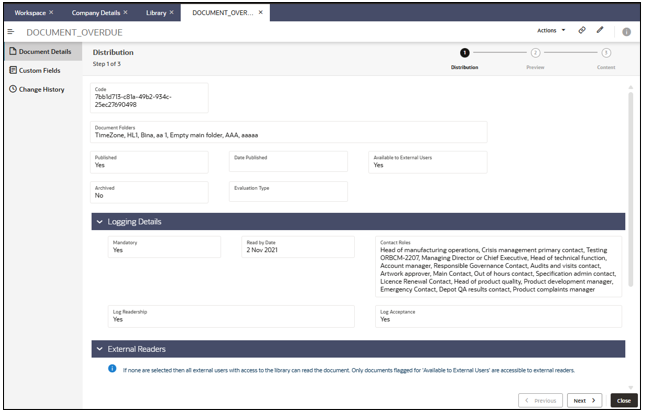Click the Distribution heading text
Viewport: 645px width, 413px height.
113,52
